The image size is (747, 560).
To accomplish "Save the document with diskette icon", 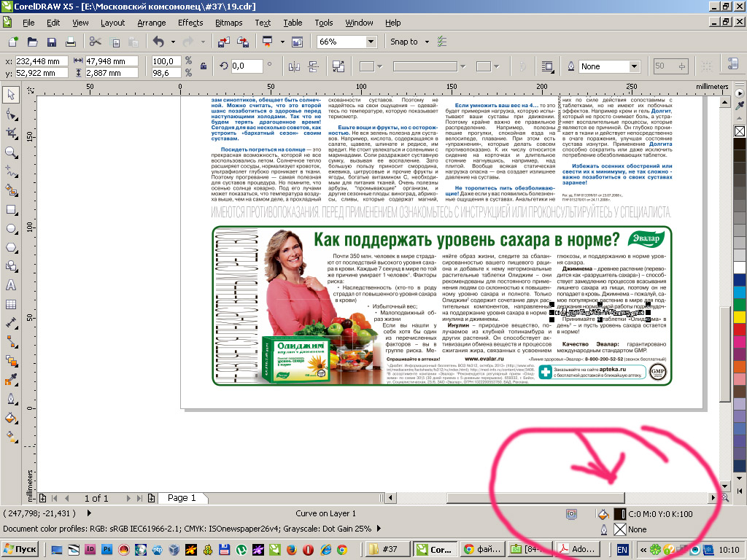I will [52, 42].
